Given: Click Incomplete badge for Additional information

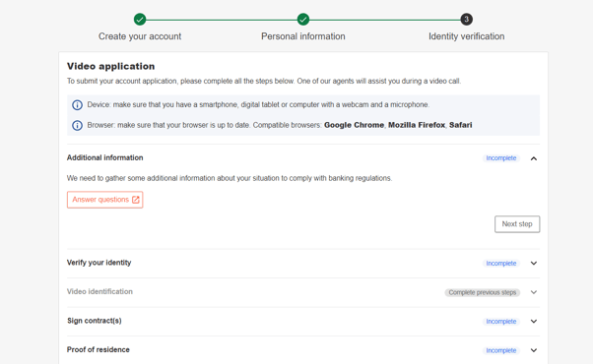Looking at the screenshot, I should point(501,158).
